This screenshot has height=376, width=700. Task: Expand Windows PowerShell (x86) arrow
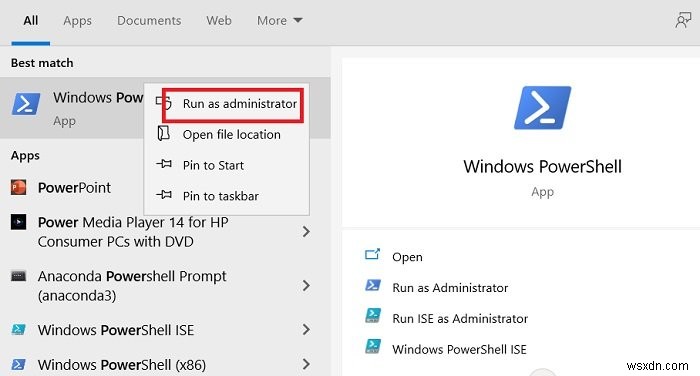[x=306, y=364]
